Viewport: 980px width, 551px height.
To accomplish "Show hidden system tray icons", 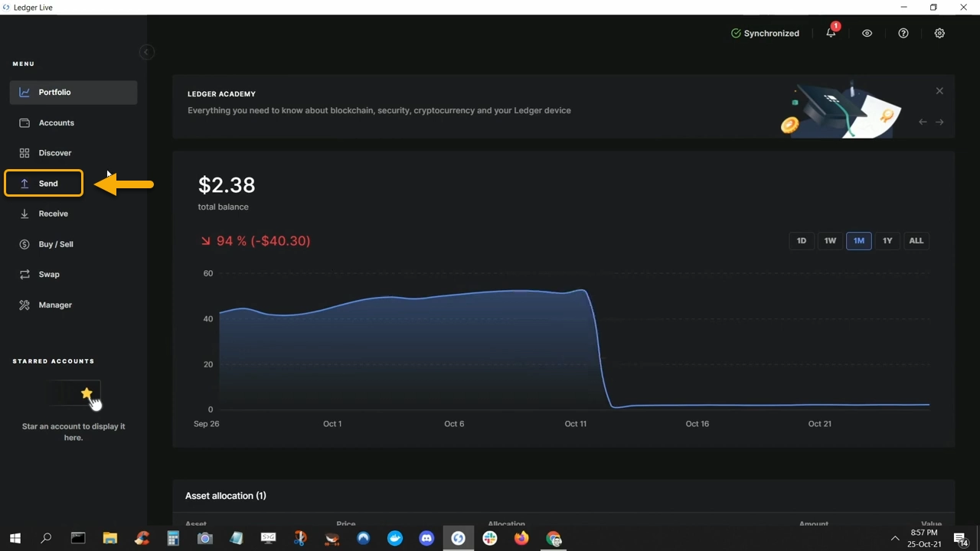I will point(894,539).
